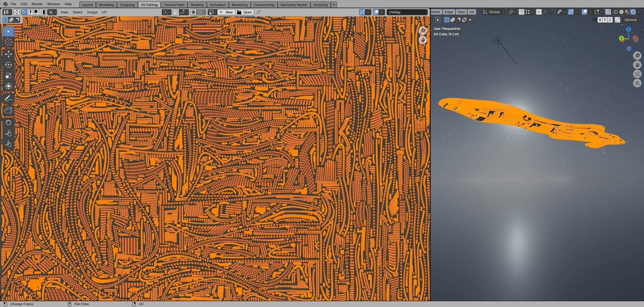The image size is (644, 307).
Task: Open the viewport shading options dropdown
Action: pos(639,12)
